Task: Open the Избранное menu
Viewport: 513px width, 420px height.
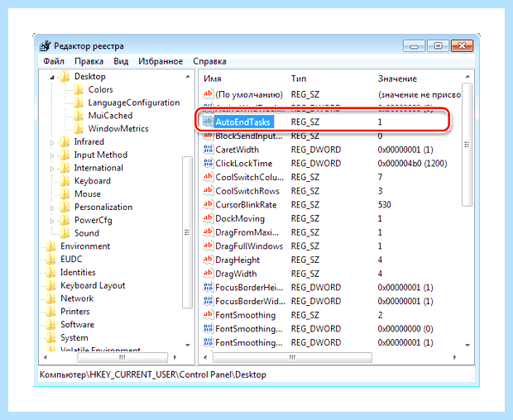Action: click(161, 61)
